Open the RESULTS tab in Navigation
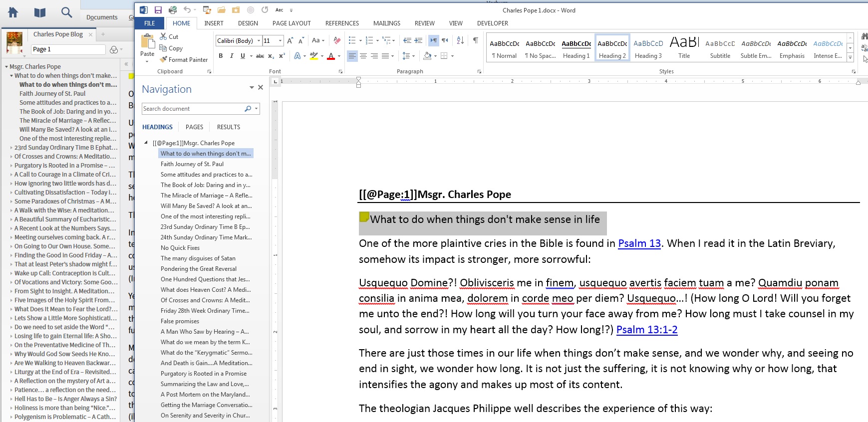 click(229, 127)
